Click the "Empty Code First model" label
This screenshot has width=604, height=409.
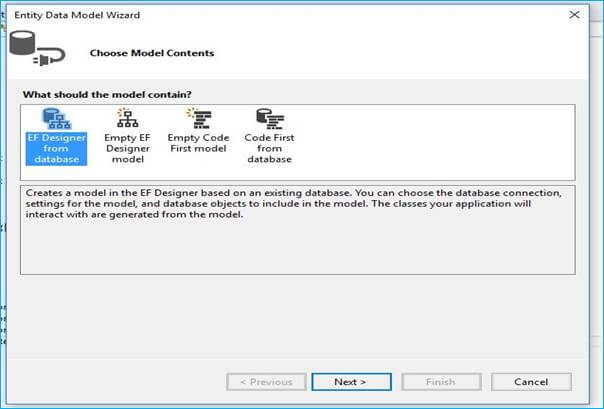click(x=198, y=143)
